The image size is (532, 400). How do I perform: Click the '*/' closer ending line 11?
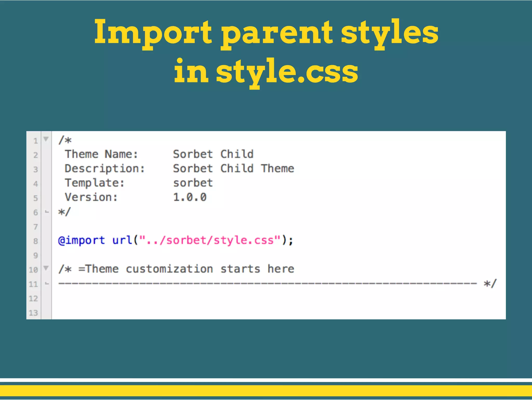pyautogui.click(x=490, y=283)
